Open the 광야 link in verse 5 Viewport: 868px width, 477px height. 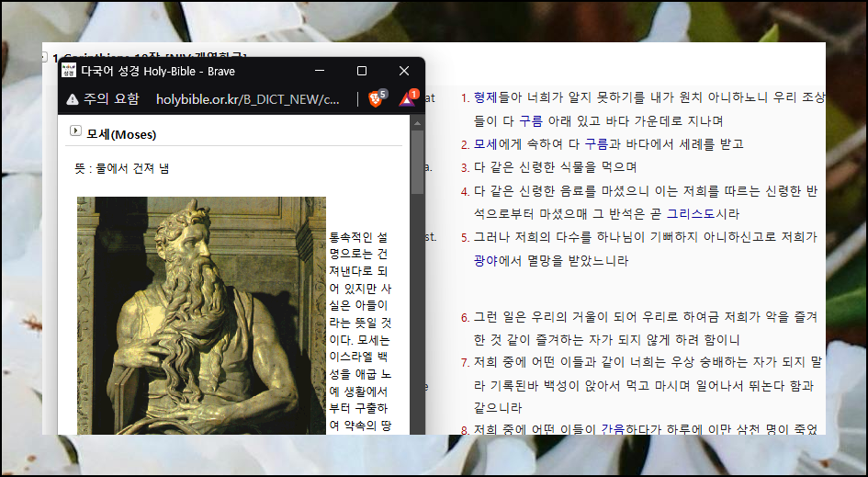[x=486, y=261]
